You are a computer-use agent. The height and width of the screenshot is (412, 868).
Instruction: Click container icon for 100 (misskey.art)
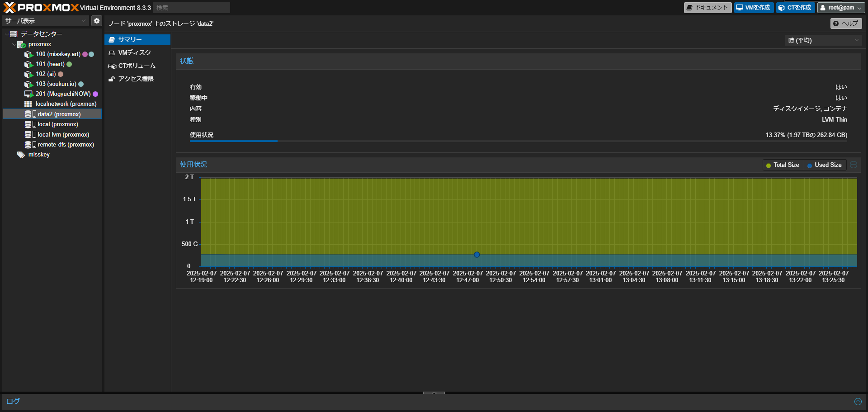pyautogui.click(x=28, y=54)
